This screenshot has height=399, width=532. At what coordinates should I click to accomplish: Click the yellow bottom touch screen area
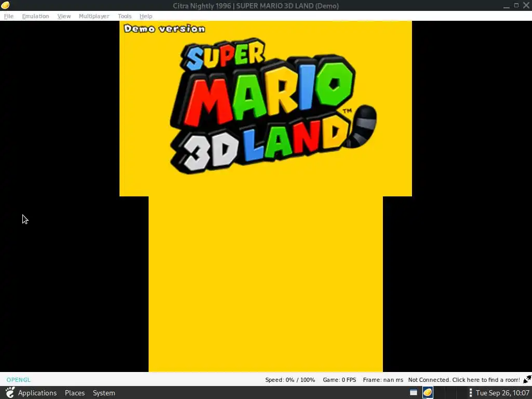point(265,284)
